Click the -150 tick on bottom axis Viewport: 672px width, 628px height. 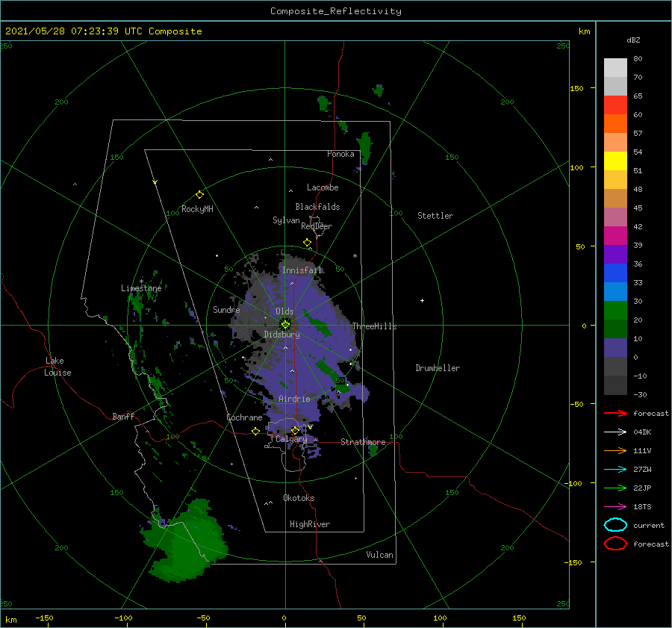tap(44, 618)
